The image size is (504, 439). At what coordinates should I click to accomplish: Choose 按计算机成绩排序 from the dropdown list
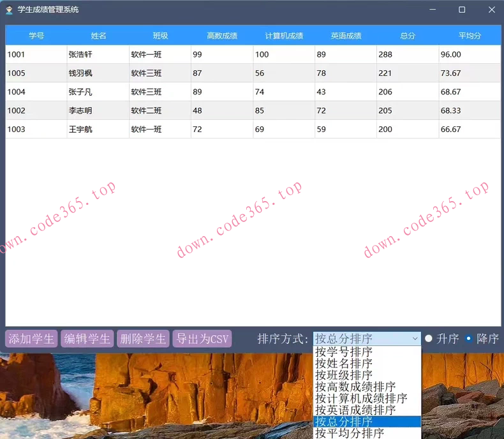coord(367,398)
